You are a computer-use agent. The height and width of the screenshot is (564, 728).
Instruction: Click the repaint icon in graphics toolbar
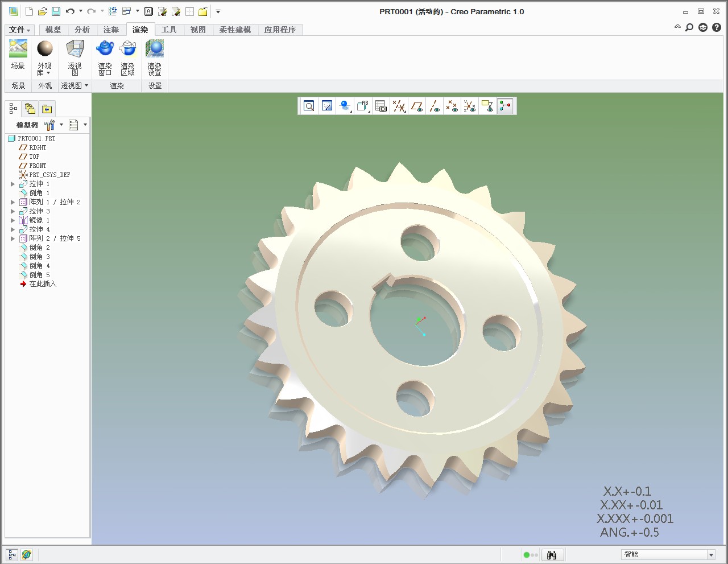(326, 106)
